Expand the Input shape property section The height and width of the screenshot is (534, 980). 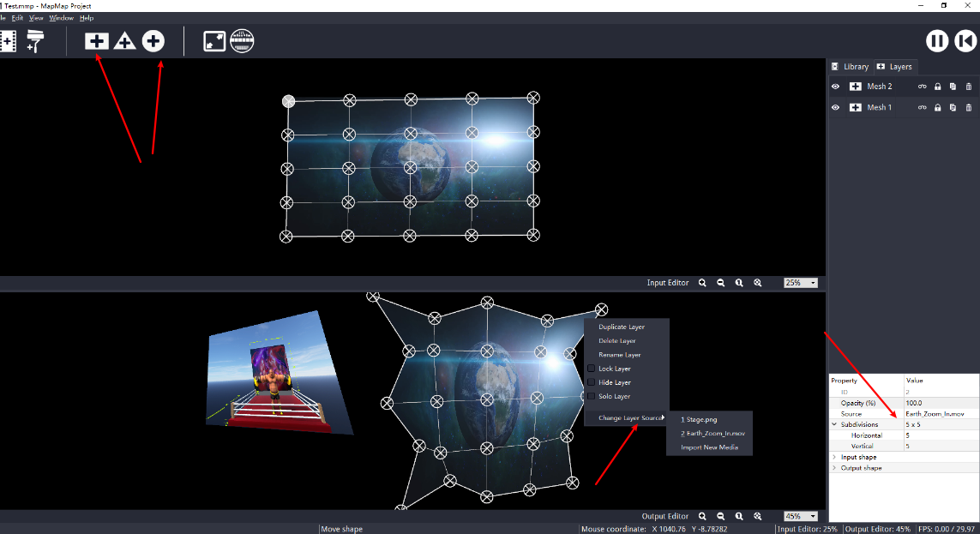[x=833, y=456]
